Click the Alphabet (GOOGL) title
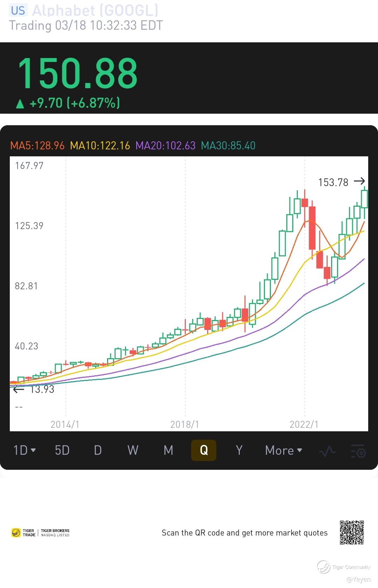This screenshot has height=588, width=378. pos(95,10)
